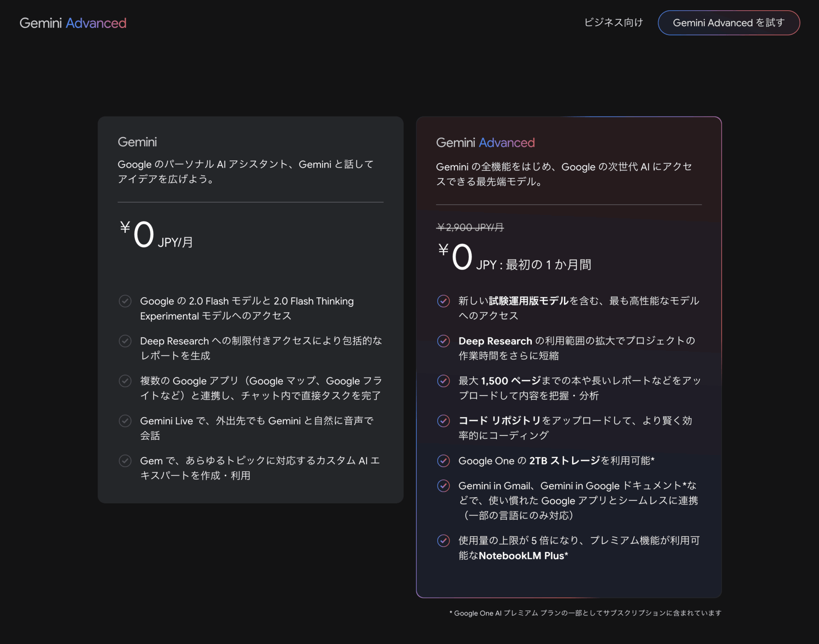
Task: Click checkmark icon beside Gemini in Gmail feature
Action: (443, 486)
